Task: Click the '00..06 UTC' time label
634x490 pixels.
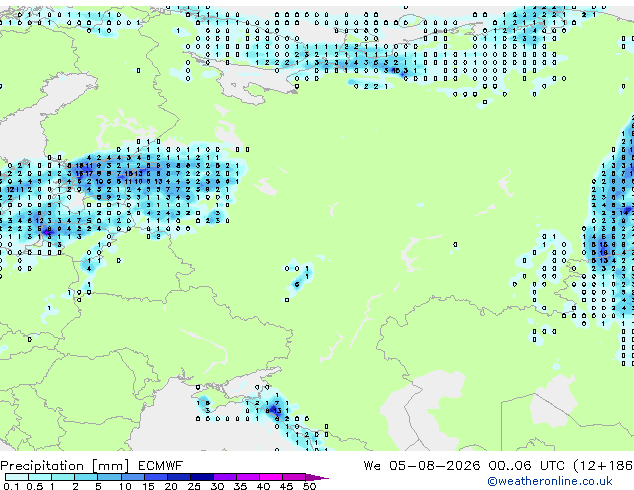Action: pos(526,466)
